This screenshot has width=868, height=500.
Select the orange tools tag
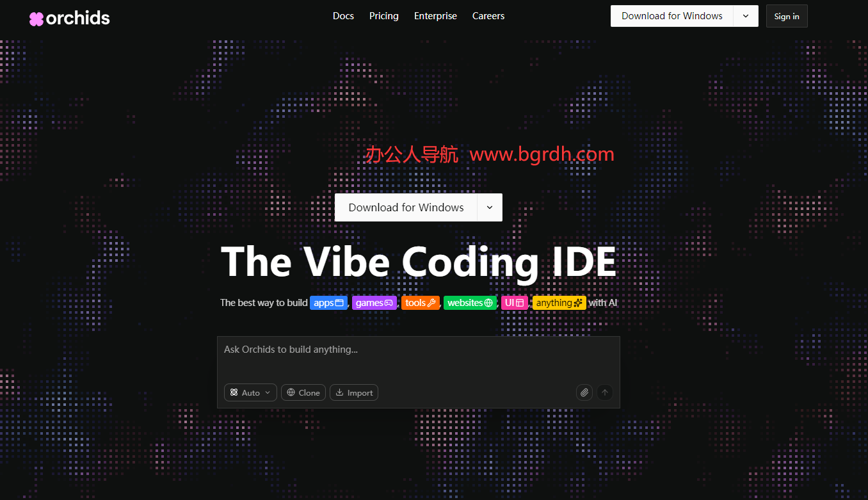pyautogui.click(x=421, y=303)
